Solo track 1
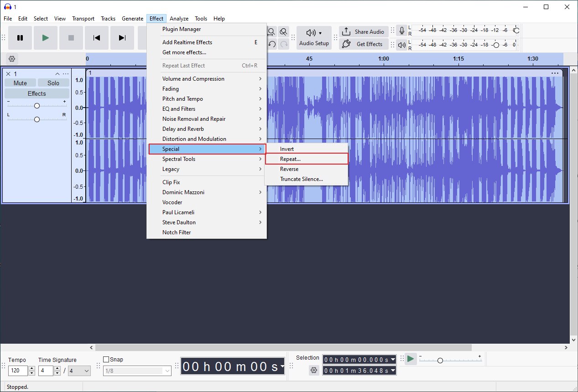This screenshot has width=578, height=392. (x=53, y=83)
